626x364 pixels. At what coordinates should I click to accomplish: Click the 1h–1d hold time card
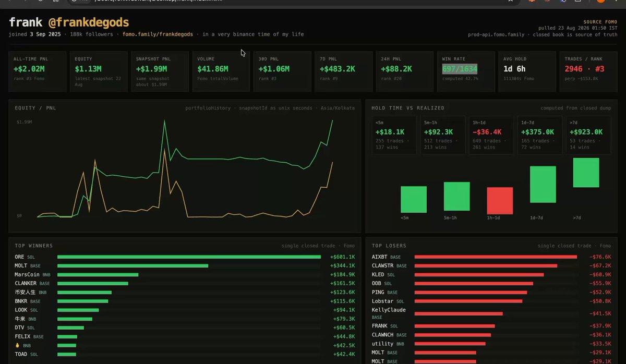(x=491, y=135)
